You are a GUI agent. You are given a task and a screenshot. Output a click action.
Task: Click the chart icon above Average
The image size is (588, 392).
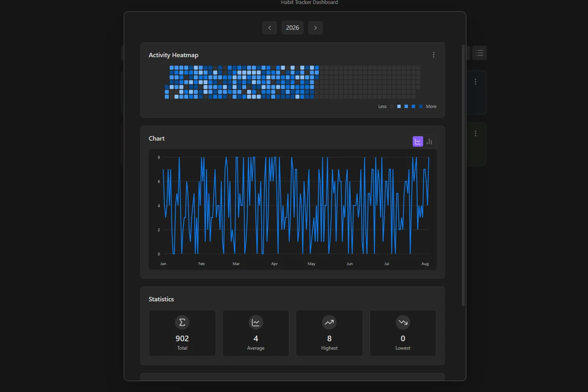pos(256,322)
